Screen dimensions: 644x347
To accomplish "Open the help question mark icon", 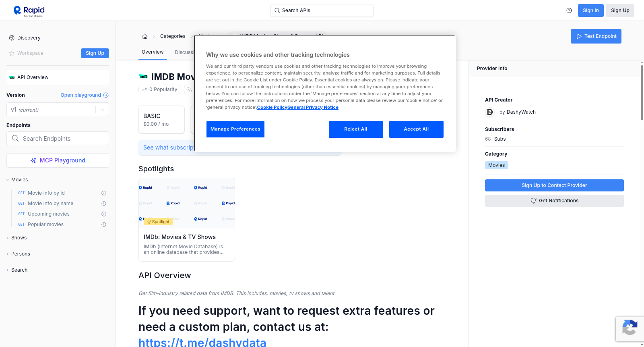I will (569, 10).
